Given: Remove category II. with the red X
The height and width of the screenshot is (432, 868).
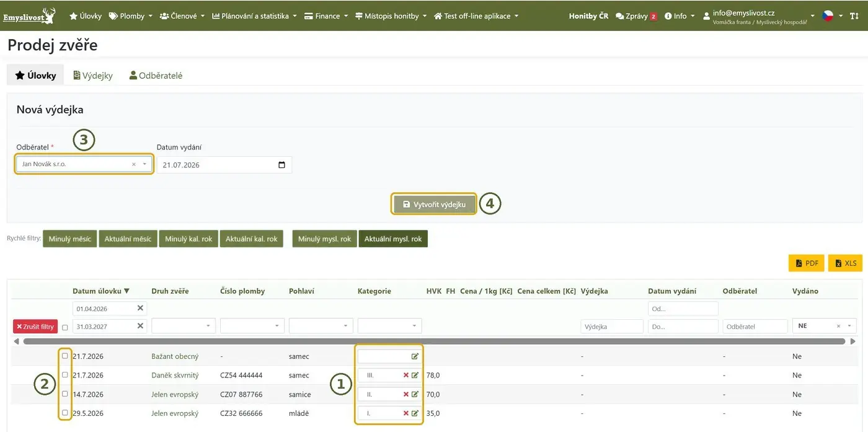Looking at the screenshot, I should [406, 394].
